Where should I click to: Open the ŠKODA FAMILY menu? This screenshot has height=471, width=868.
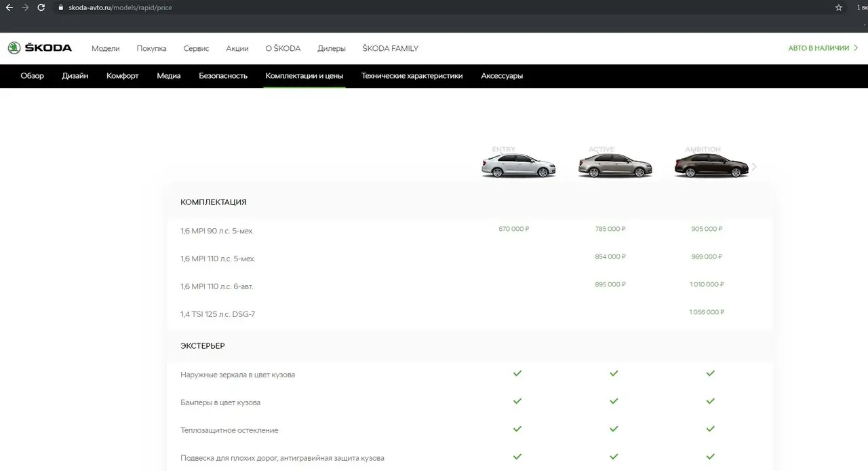[390, 49]
